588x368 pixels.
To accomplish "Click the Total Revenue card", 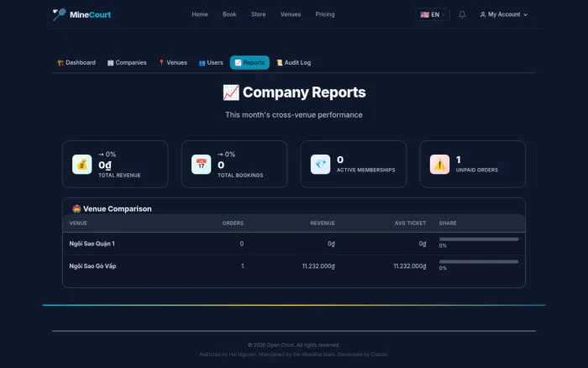I will [115, 165].
